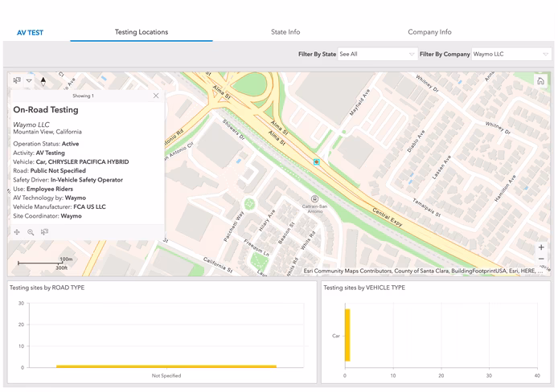Click 'Testing sites by ROAD TYPE' title
The height and width of the screenshot is (392, 558).
(x=47, y=288)
